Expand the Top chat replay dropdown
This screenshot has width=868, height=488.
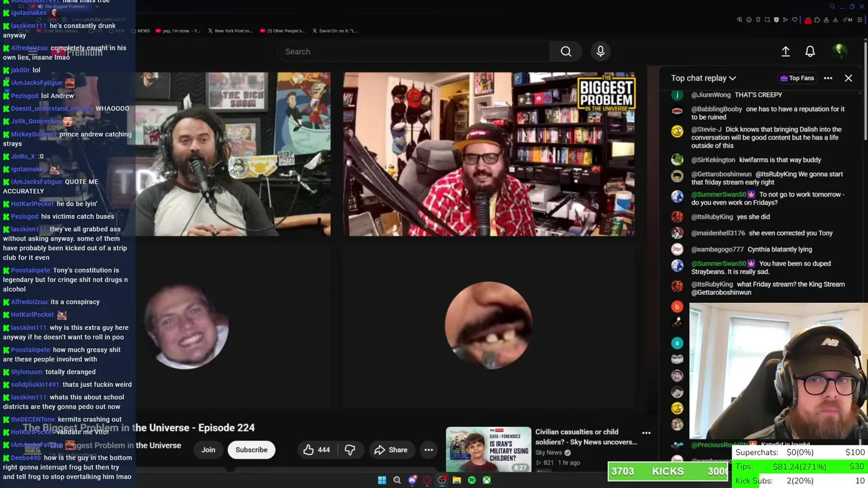coord(703,78)
